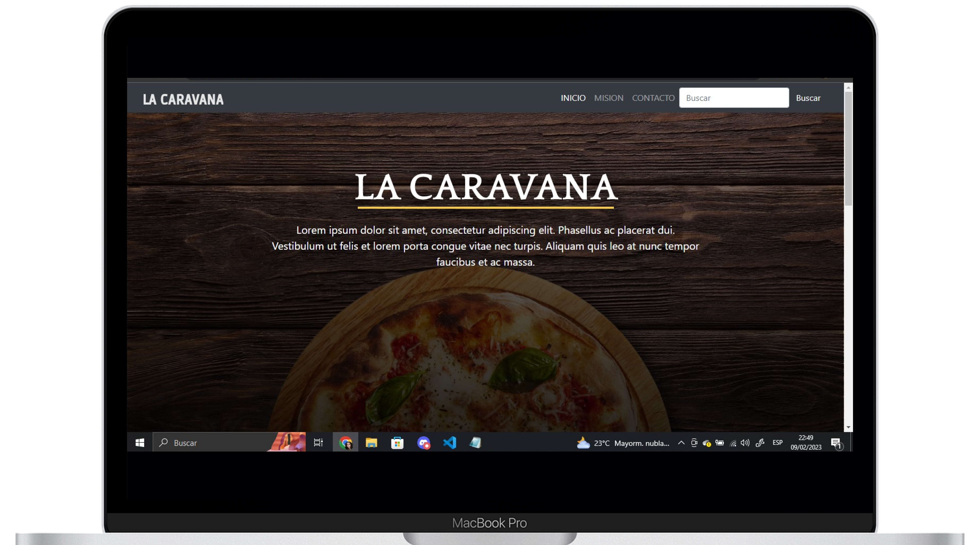
Task: Open the Wi-Fi network tray icon
Action: pos(733,443)
